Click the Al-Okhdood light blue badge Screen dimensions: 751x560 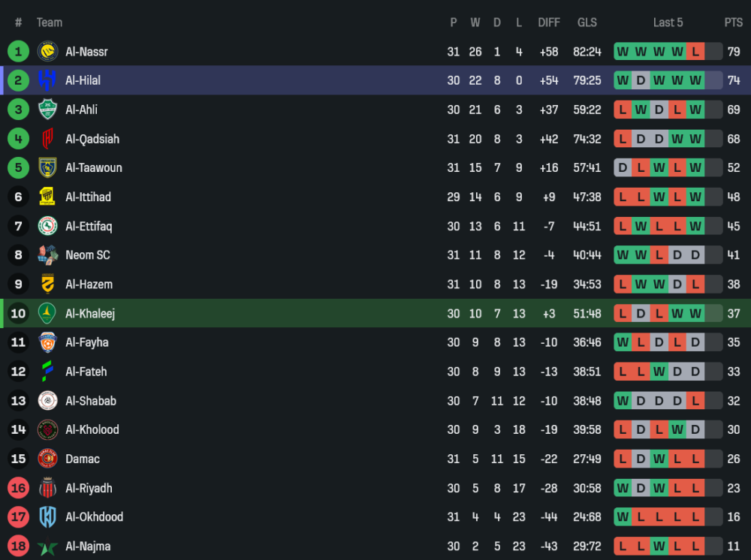(x=47, y=517)
